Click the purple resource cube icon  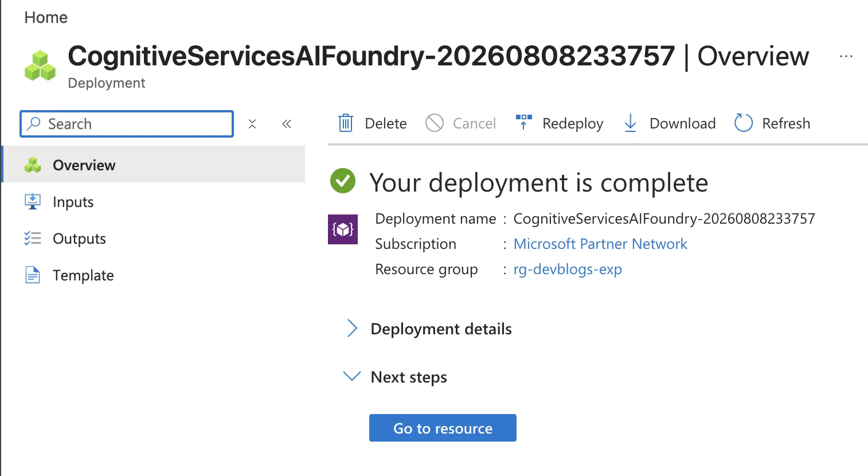point(343,229)
